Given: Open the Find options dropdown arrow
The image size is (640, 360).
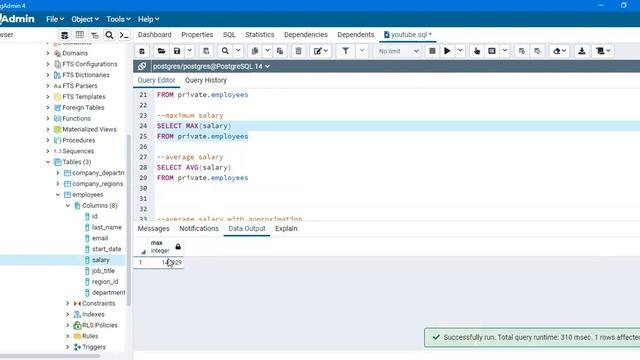Looking at the screenshot, I should [238, 51].
